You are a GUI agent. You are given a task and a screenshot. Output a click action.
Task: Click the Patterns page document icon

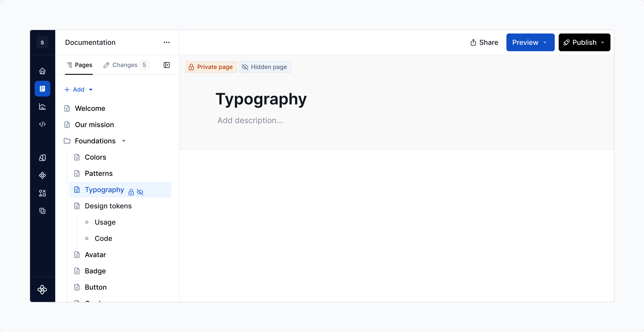(x=77, y=173)
